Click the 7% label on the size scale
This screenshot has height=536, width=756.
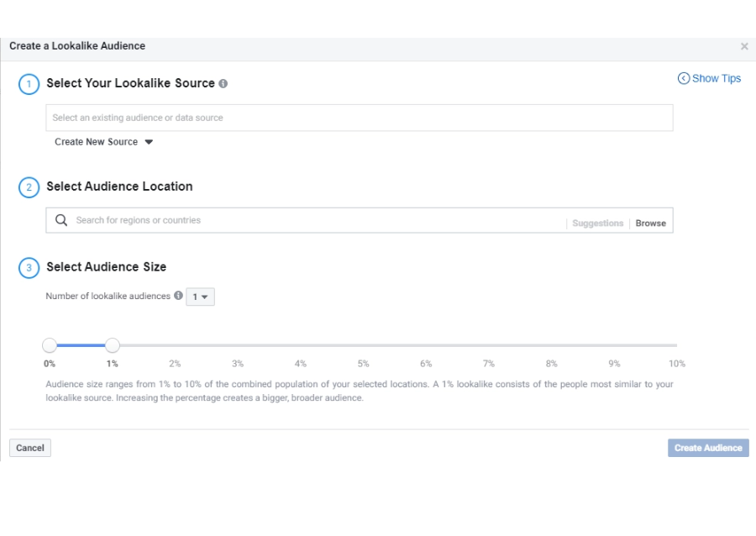pos(488,364)
